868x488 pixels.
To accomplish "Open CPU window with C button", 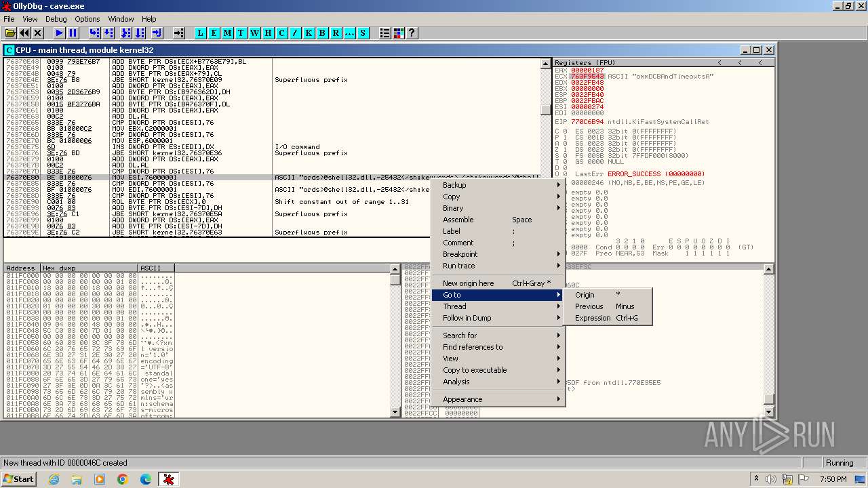I will (x=282, y=33).
